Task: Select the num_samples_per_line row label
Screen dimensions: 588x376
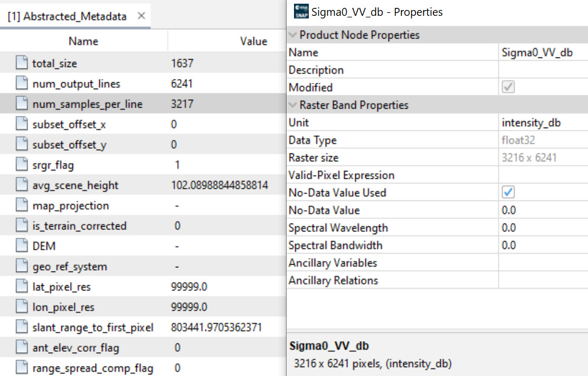Action: (88, 104)
